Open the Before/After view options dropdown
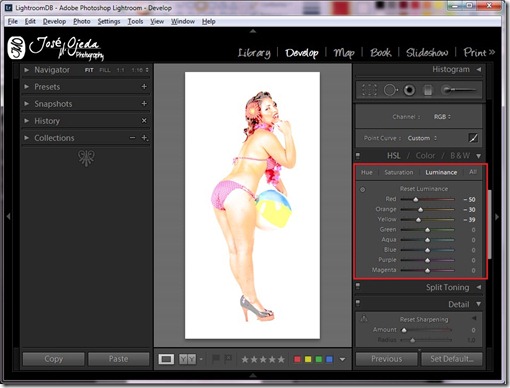The height and width of the screenshot is (388, 510). pyautogui.click(x=201, y=359)
